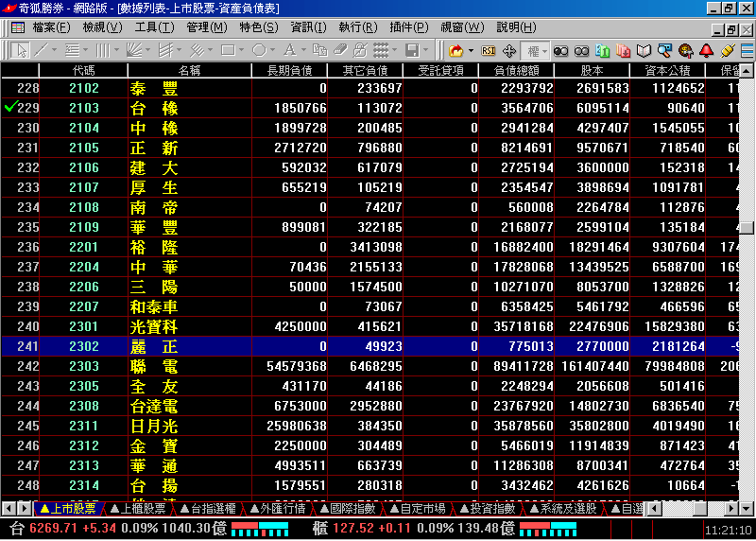Open the 檔案(F) menu
Image resolution: width=756 pixels, height=541 pixels.
(51, 27)
